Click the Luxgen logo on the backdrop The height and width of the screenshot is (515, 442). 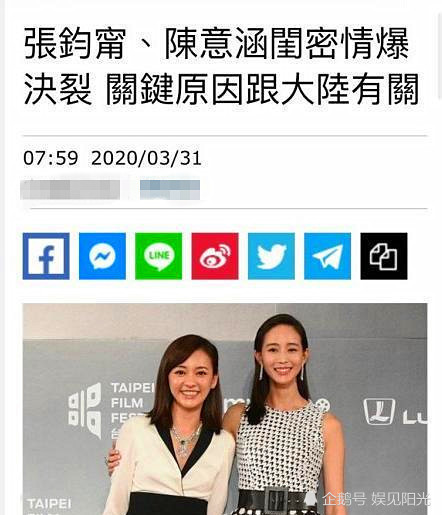click(395, 412)
